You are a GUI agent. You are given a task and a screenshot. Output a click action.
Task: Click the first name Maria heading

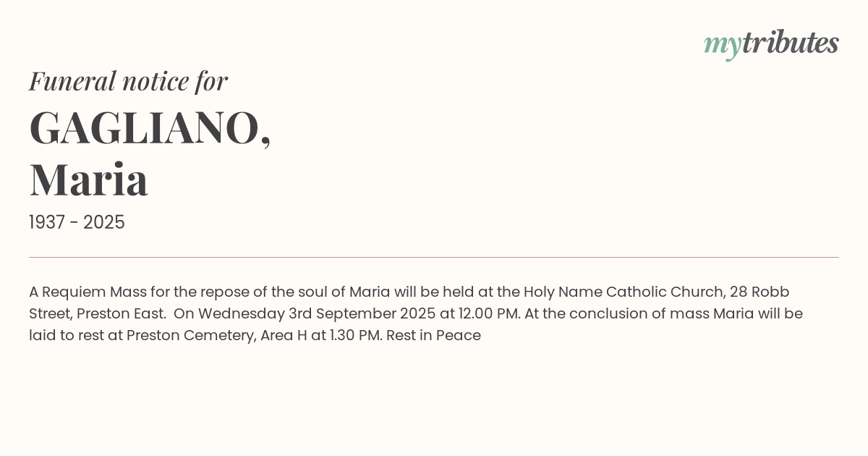[x=89, y=180]
